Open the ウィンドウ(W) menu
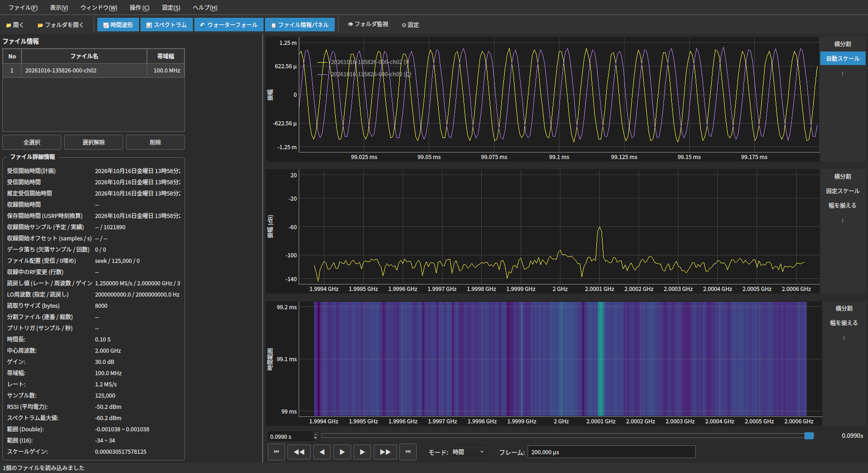 pos(99,7)
